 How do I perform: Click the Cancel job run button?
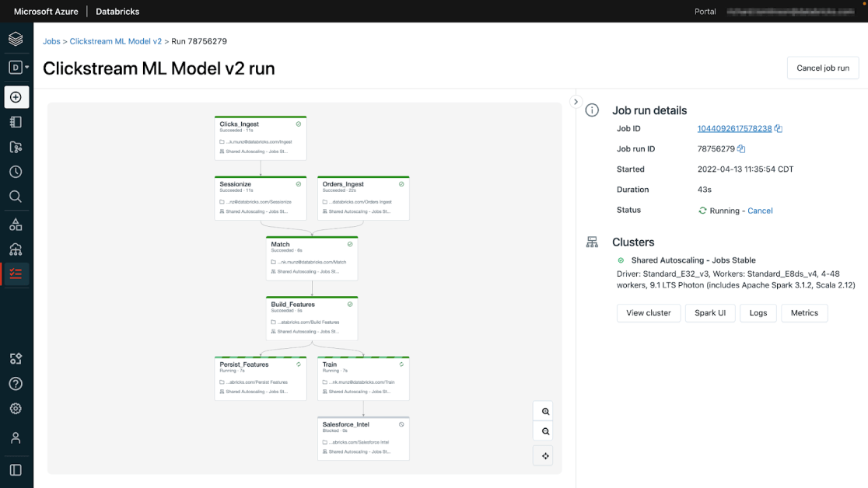822,68
